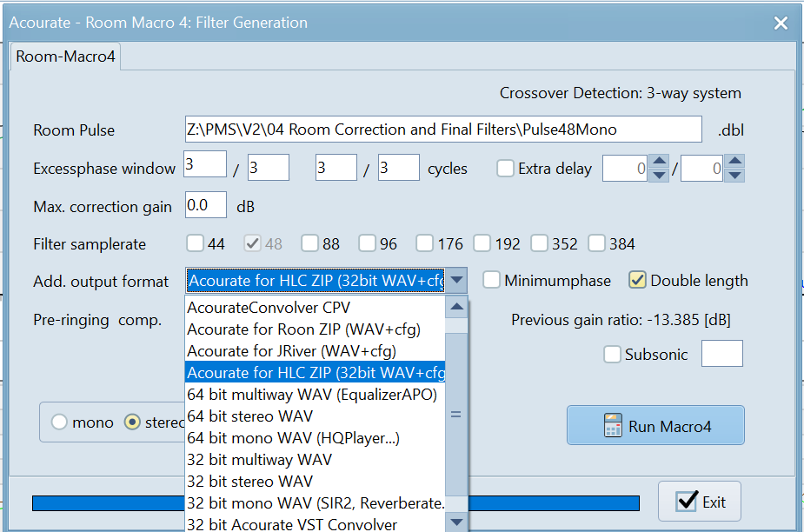Toggle the 48 samplerate checkbox
This screenshot has height=532, width=804.
point(253,243)
